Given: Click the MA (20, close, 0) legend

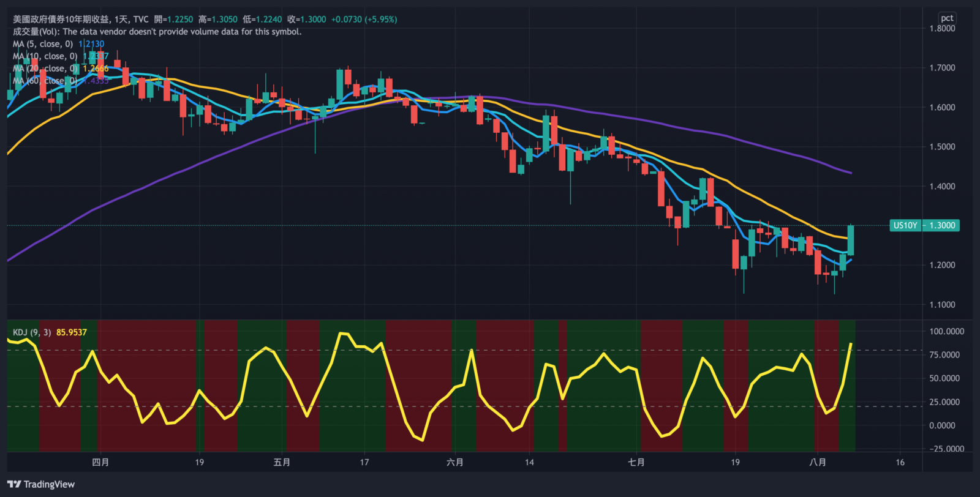Looking at the screenshot, I should [x=45, y=69].
